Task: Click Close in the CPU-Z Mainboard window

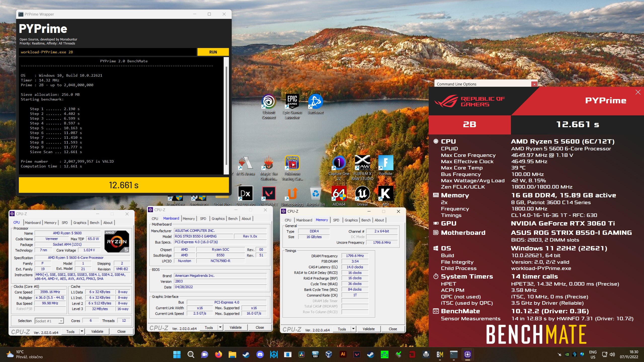Action: [x=260, y=327]
